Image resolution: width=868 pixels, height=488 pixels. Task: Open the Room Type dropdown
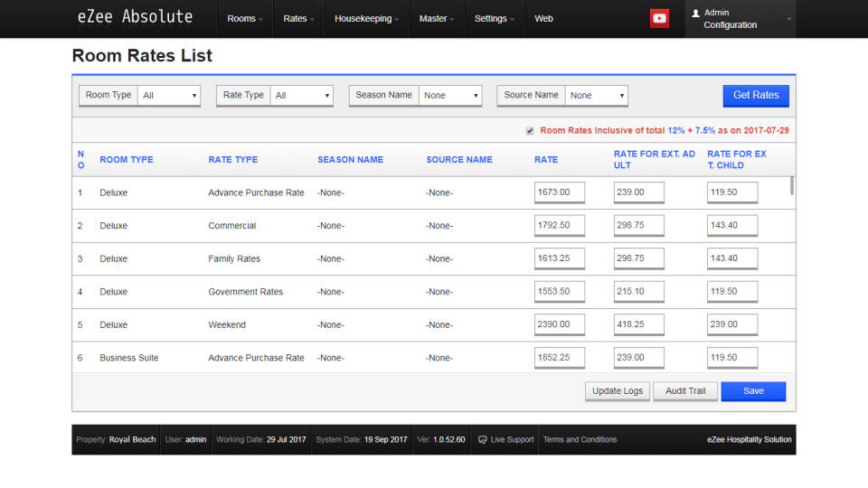point(169,96)
